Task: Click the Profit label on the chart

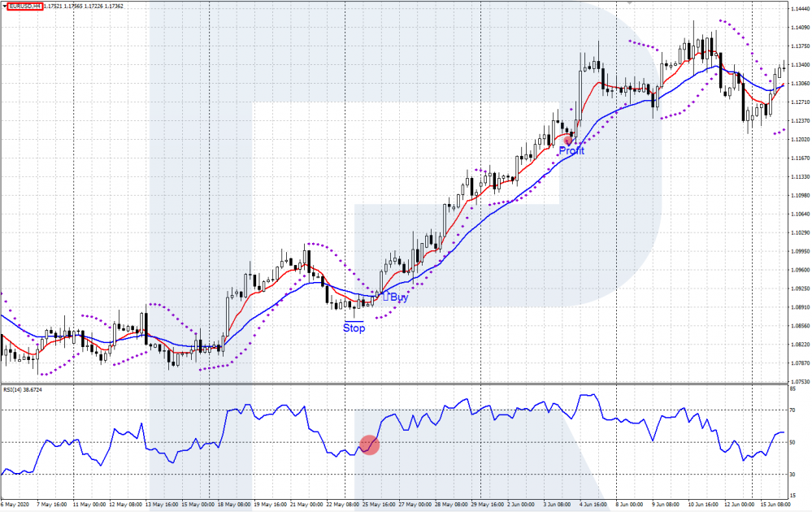Action: tap(571, 150)
